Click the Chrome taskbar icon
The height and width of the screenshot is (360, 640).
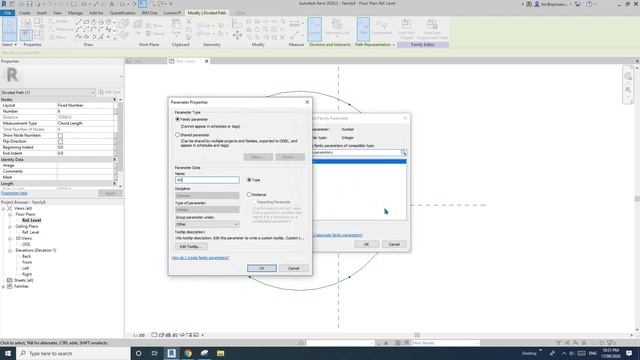tap(188, 353)
